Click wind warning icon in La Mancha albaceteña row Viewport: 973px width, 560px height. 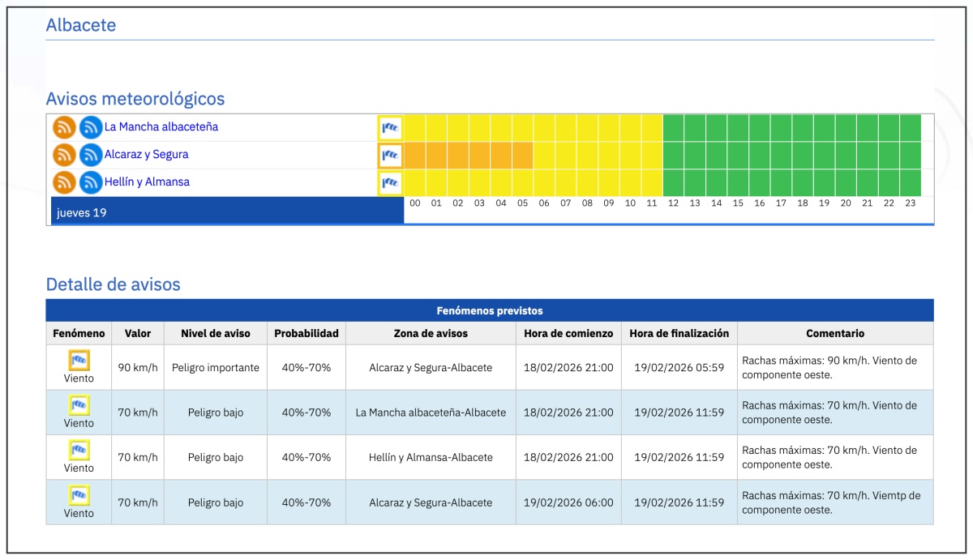pos(390,128)
